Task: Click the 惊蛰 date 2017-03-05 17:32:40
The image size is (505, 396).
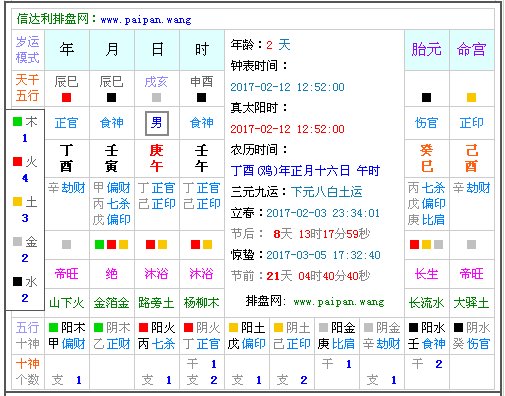Action: tap(323, 255)
